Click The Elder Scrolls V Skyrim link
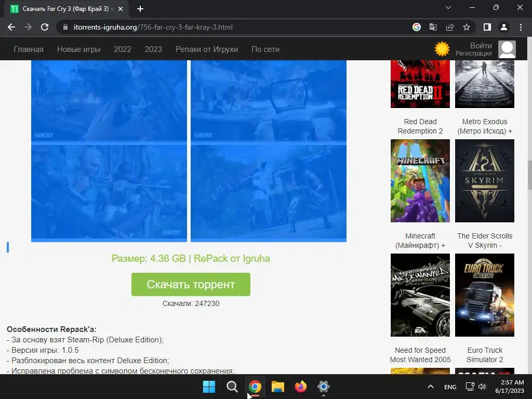The width and height of the screenshot is (532, 399). click(x=485, y=241)
